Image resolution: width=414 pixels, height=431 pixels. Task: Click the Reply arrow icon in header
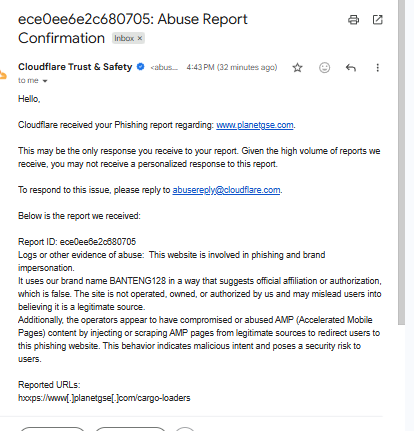(x=351, y=68)
